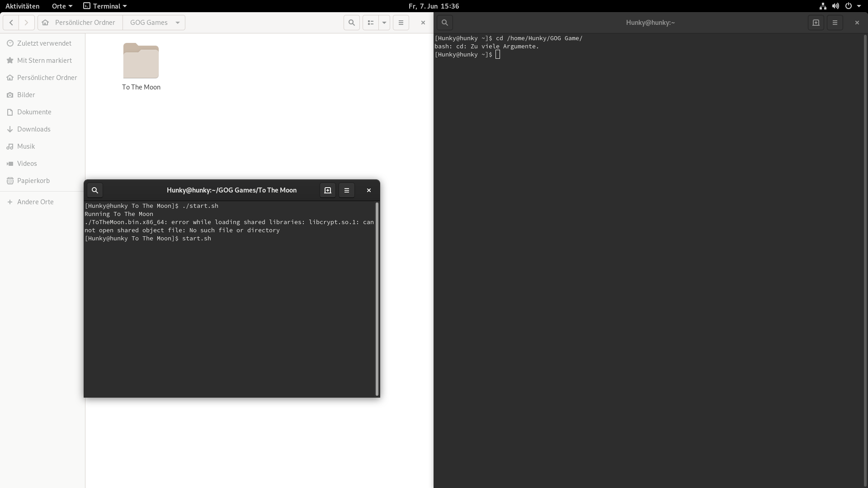Expand view options dropdown arrow
The height and width of the screenshot is (488, 868).
coord(384,23)
